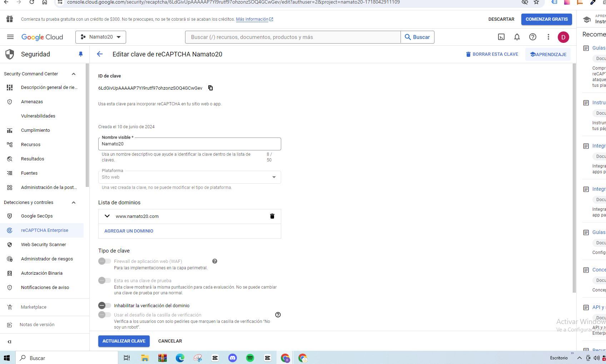Focus the Google Cloud search box

(x=293, y=37)
